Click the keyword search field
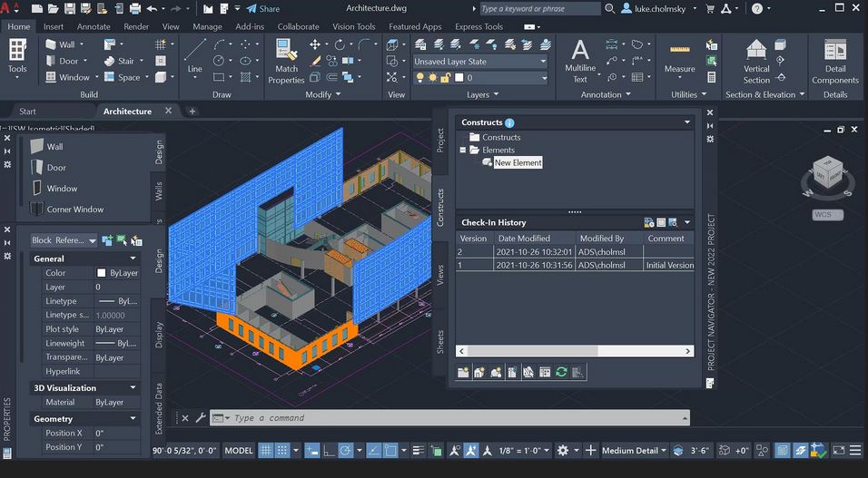868x478 pixels. click(x=539, y=9)
